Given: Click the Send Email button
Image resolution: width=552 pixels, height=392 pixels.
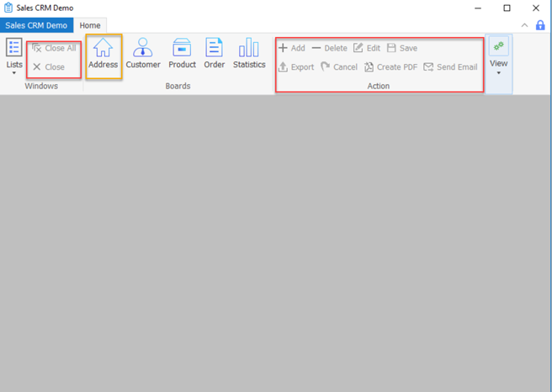Looking at the screenshot, I should point(450,67).
